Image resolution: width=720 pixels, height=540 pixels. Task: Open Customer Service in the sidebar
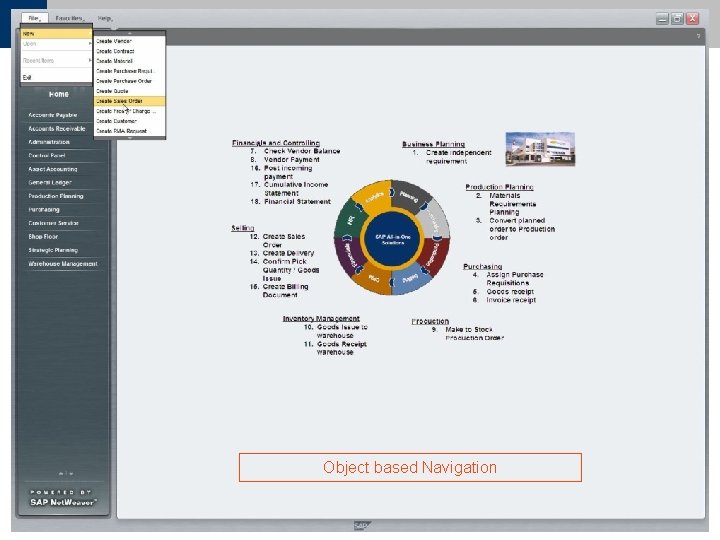point(54,223)
